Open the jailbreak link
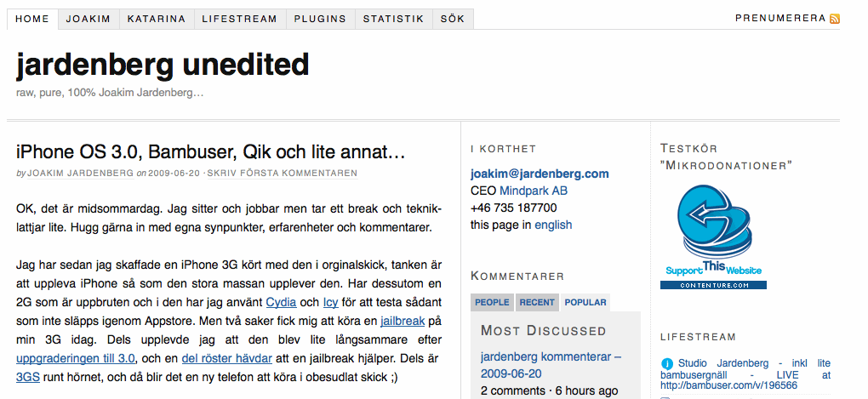The height and width of the screenshot is (399, 868). [x=403, y=321]
